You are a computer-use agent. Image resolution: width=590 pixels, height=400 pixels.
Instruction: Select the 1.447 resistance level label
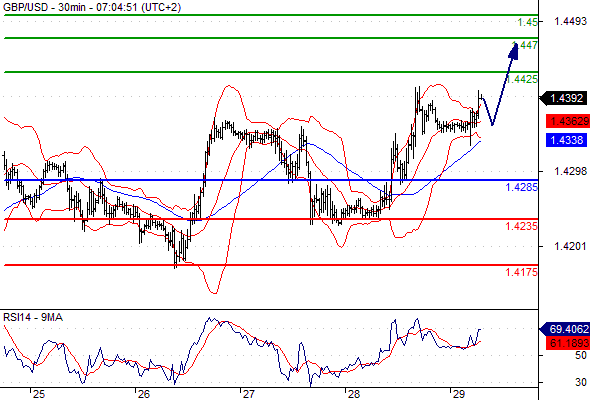[525, 45]
